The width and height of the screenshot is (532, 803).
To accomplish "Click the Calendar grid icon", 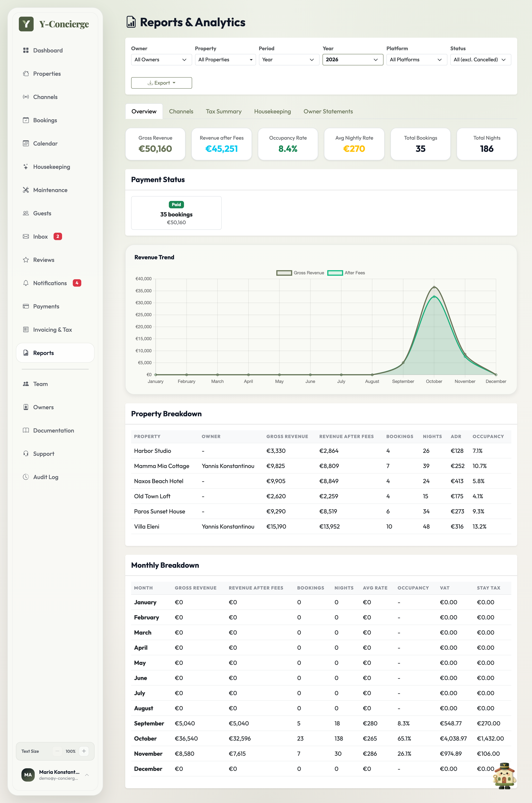I will pos(26,144).
